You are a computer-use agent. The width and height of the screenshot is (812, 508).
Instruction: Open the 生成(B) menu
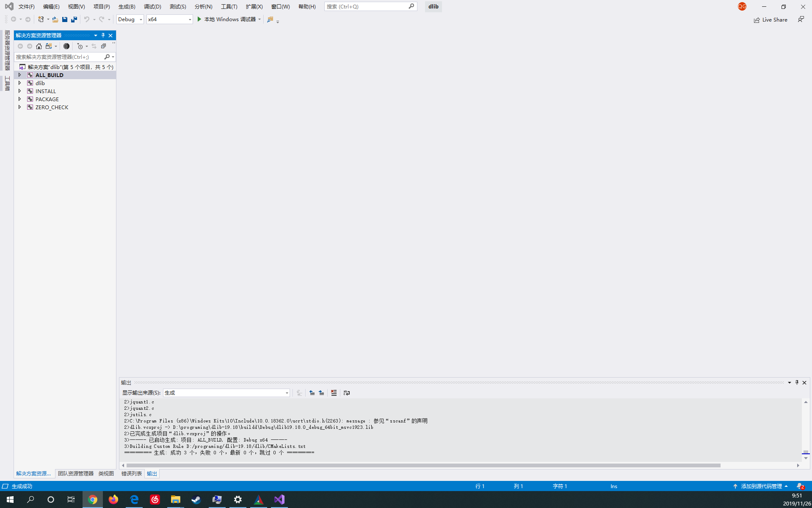pyautogui.click(x=126, y=6)
